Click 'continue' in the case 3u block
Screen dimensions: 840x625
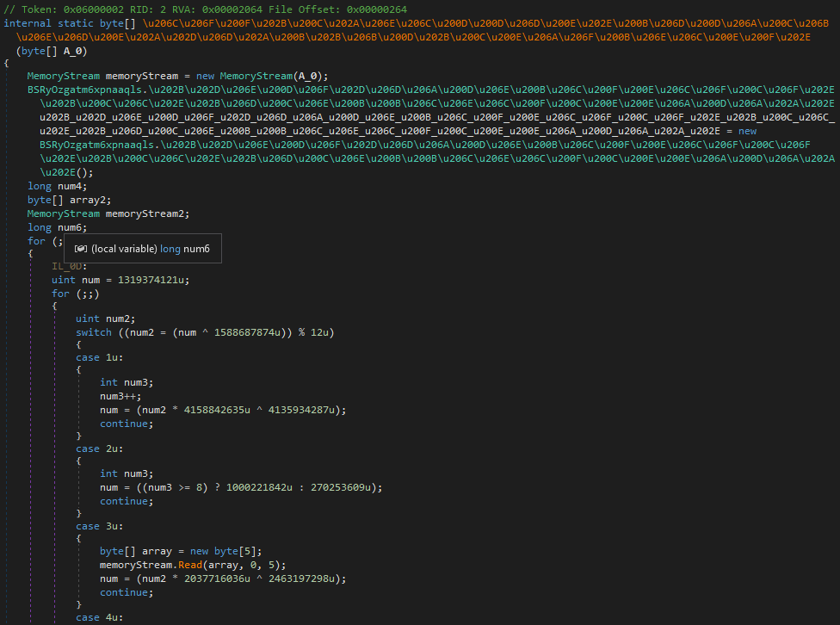click(124, 592)
